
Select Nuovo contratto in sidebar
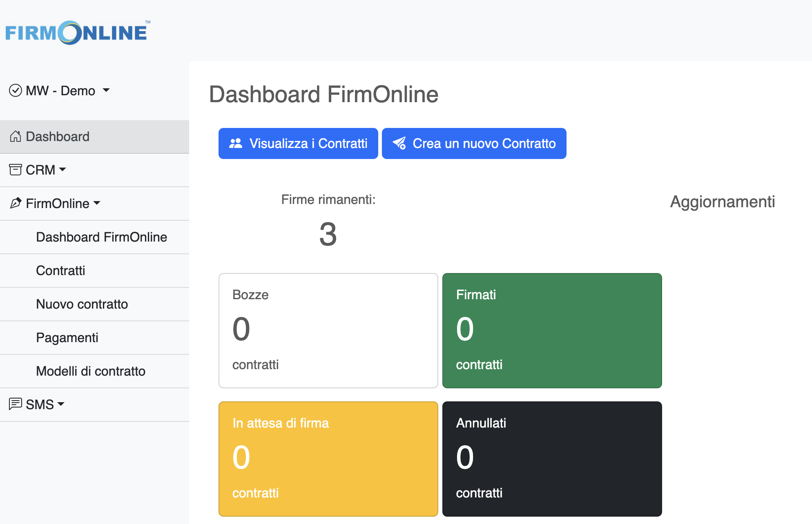pos(82,304)
